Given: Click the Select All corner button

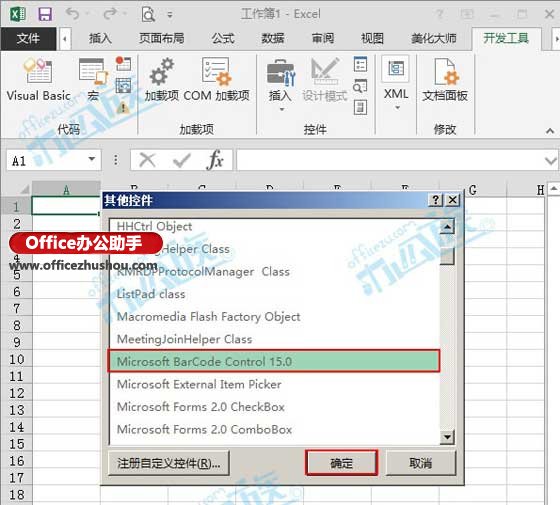Looking at the screenshot, I should coord(16,189).
